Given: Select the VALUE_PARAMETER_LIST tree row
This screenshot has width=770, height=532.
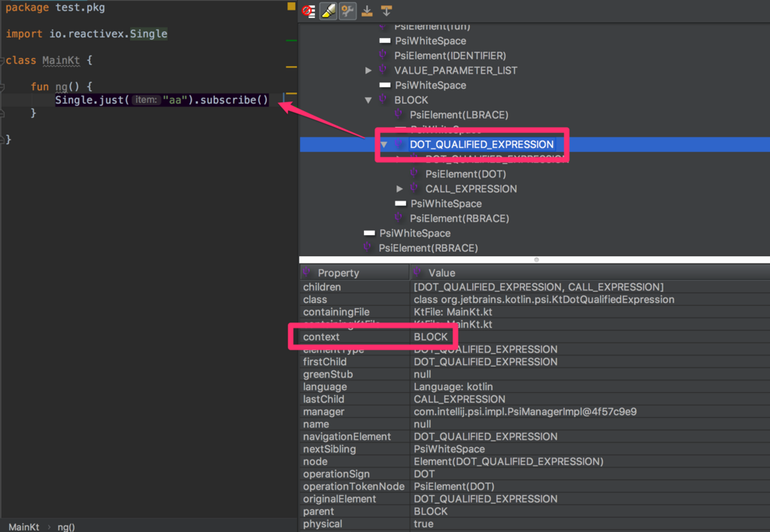Looking at the screenshot, I should (455, 70).
